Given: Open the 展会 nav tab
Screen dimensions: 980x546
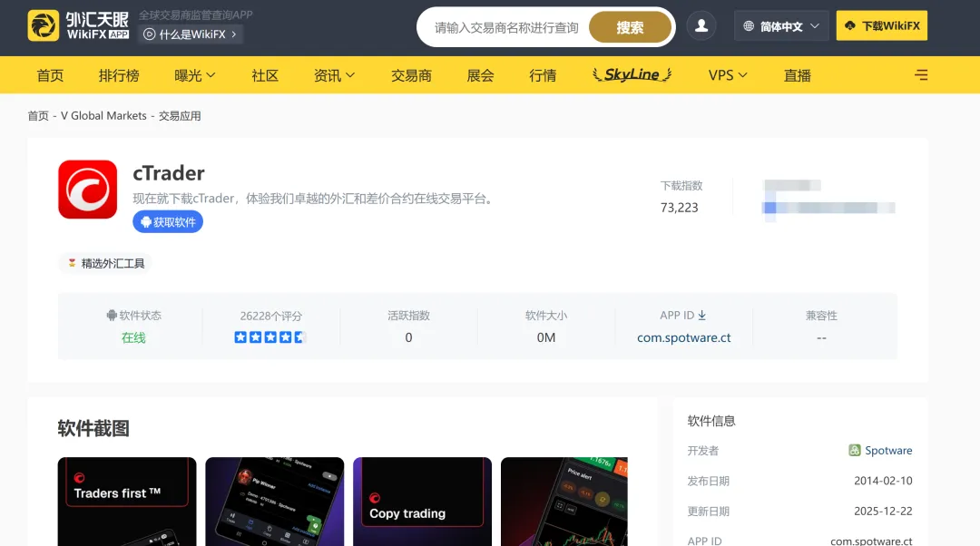Looking at the screenshot, I should [x=481, y=75].
